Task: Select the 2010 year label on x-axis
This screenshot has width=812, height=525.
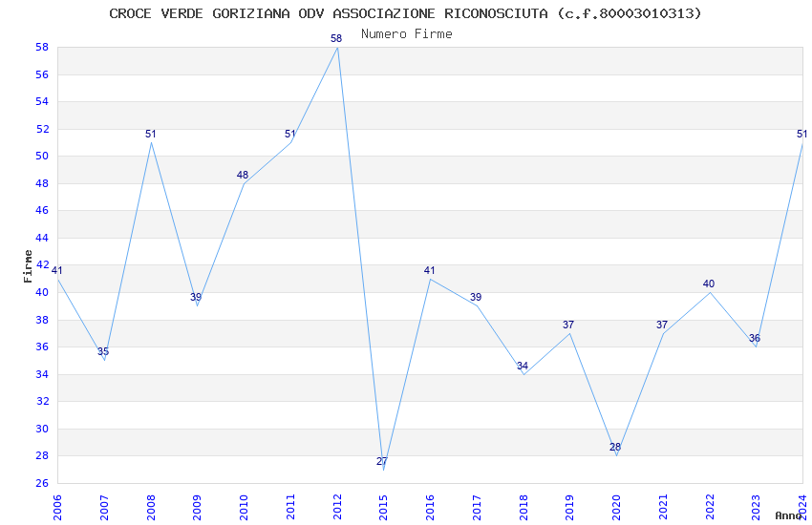Action: pyautogui.click(x=244, y=507)
